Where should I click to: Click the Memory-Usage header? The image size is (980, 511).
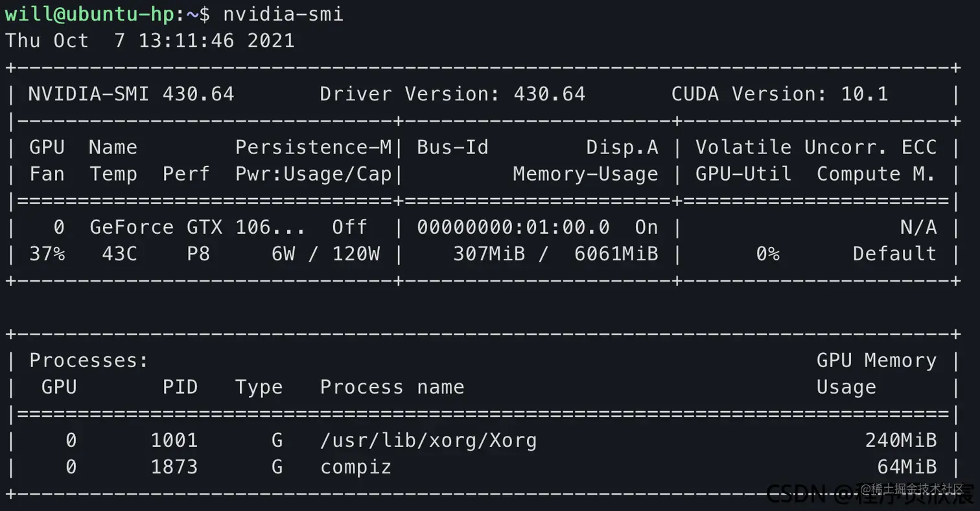(x=585, y=174)
